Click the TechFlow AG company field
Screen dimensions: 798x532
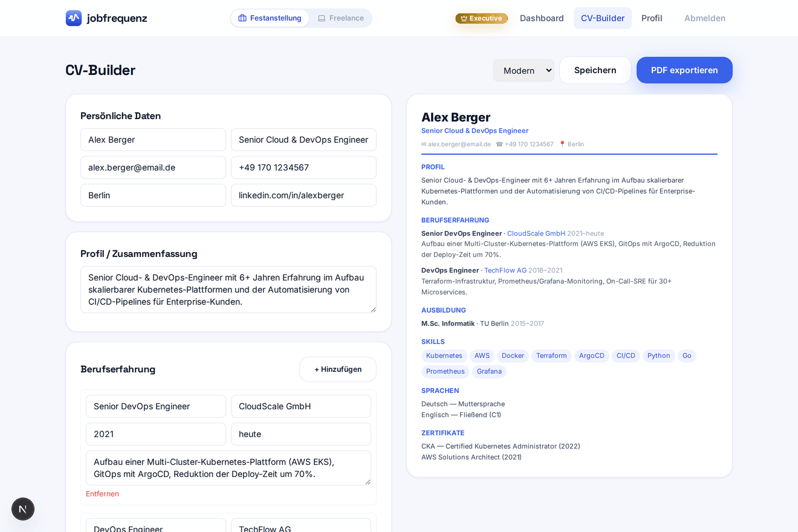pos(301,525)
